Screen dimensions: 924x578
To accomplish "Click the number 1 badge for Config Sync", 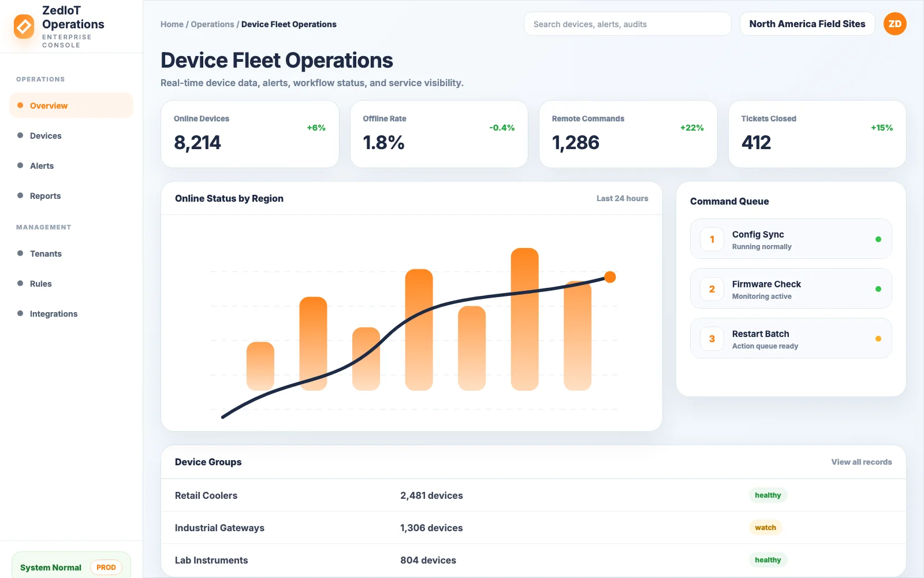I will pyautogui.click(x=712, y=239).
